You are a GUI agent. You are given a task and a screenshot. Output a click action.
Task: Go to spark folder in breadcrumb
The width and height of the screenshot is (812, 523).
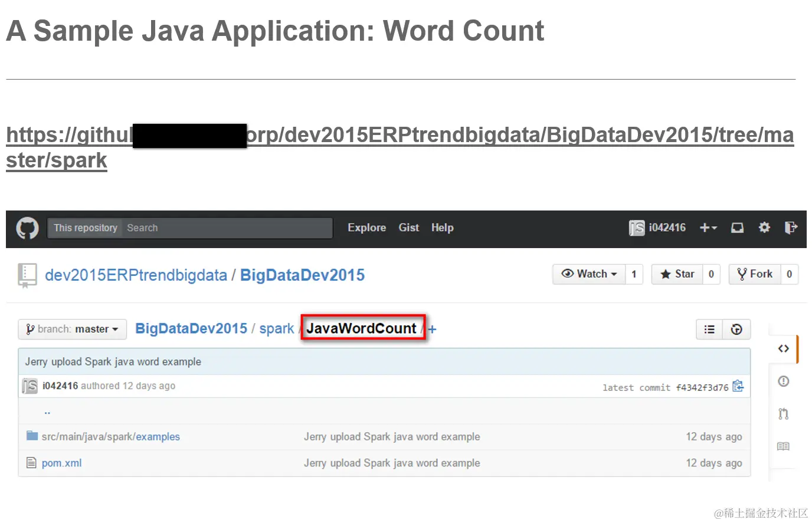[x=276, y=329]
